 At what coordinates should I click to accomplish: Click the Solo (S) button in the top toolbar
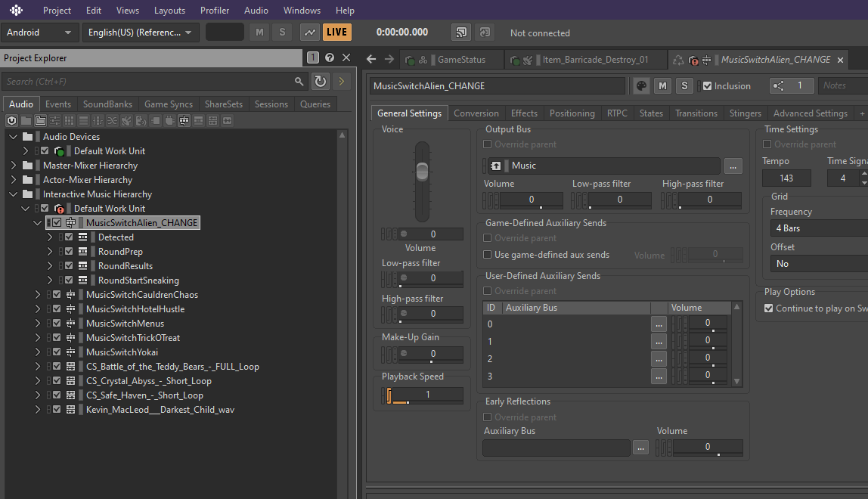click(281, 33)
